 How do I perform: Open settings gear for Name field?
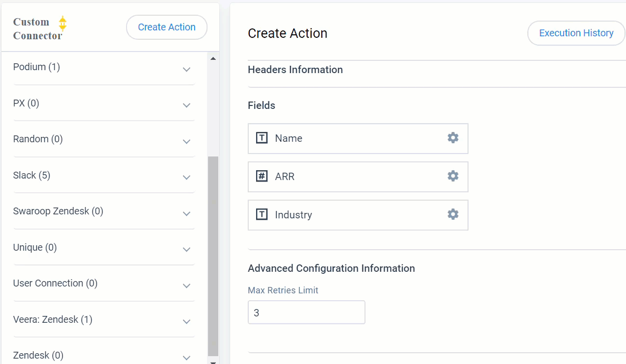coord(453,138)
